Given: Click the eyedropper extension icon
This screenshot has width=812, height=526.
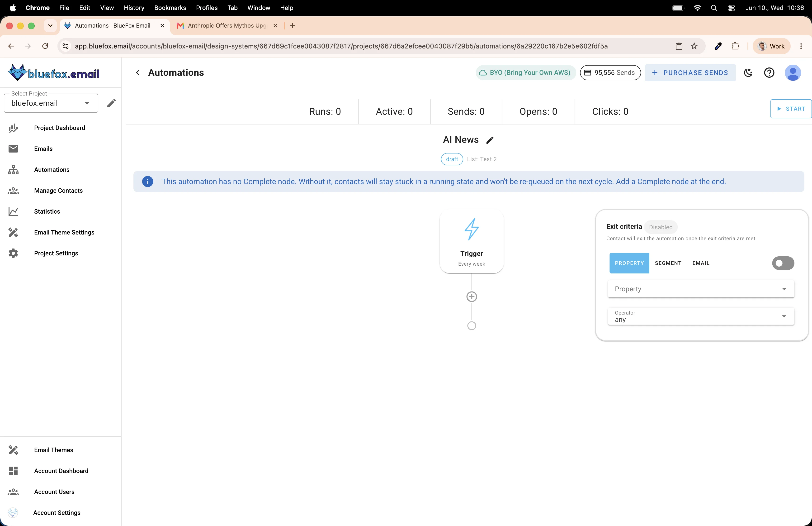Looking at the screenshot, I should 718,46.
